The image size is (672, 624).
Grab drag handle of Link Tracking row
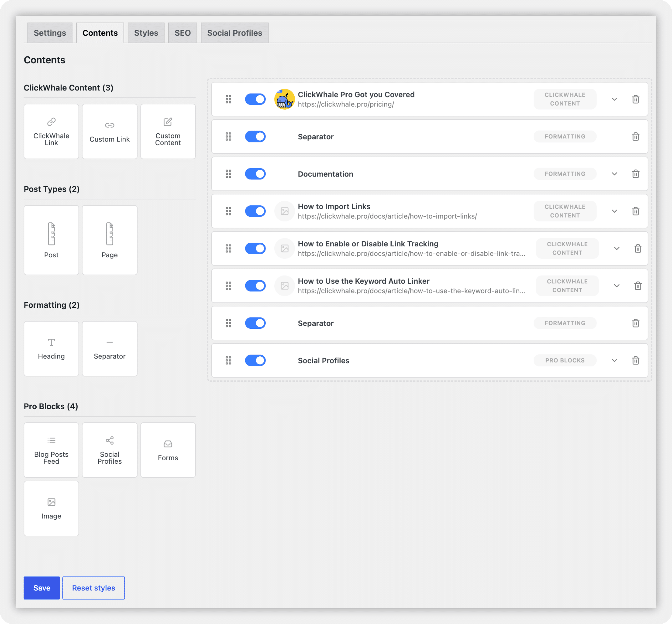pyautogui.click(x=228, y=249)
